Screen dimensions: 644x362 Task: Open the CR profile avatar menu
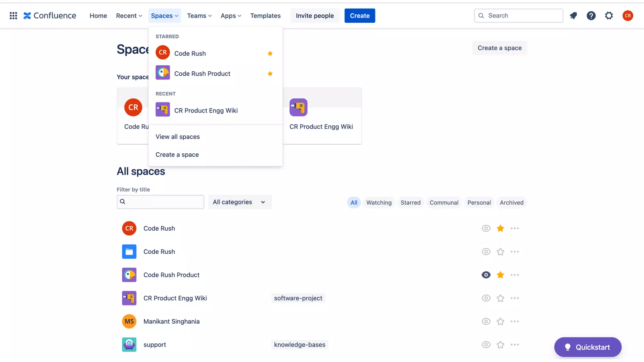(628, 16)
